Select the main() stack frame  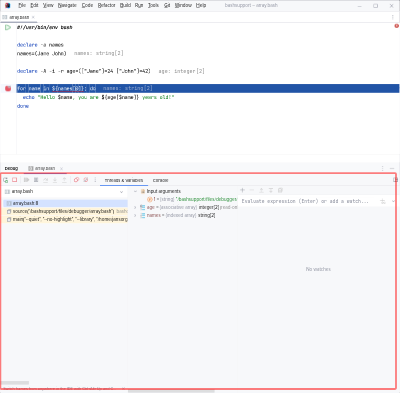[65, 219]
